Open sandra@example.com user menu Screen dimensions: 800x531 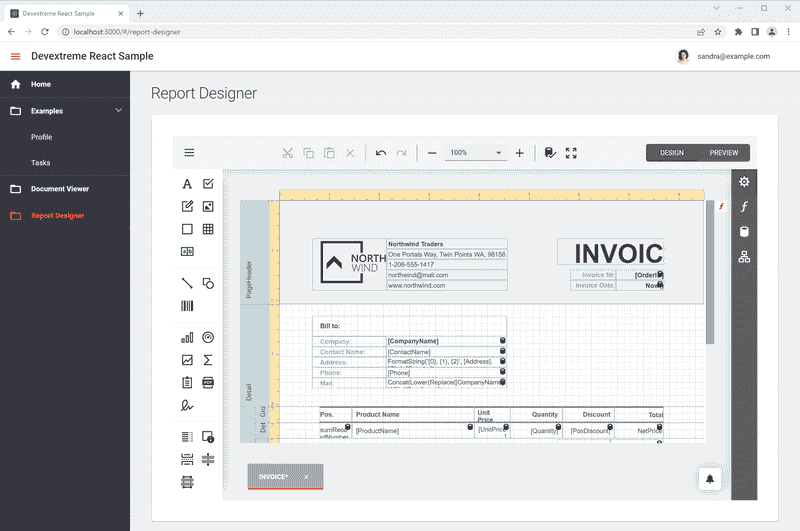tap(723, 57)
